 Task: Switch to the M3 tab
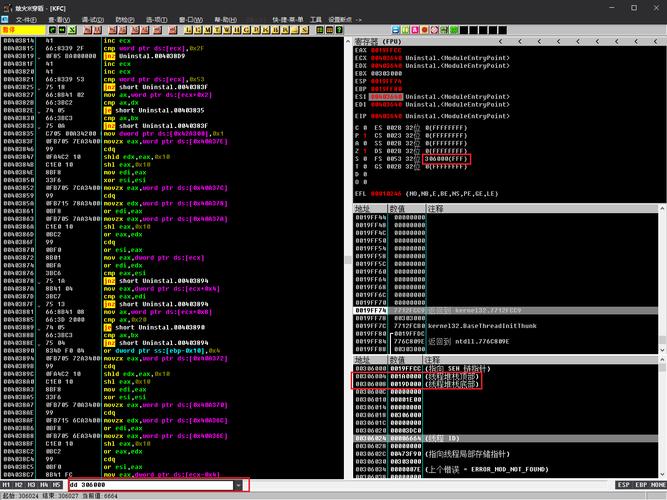(x=31, y=485)
